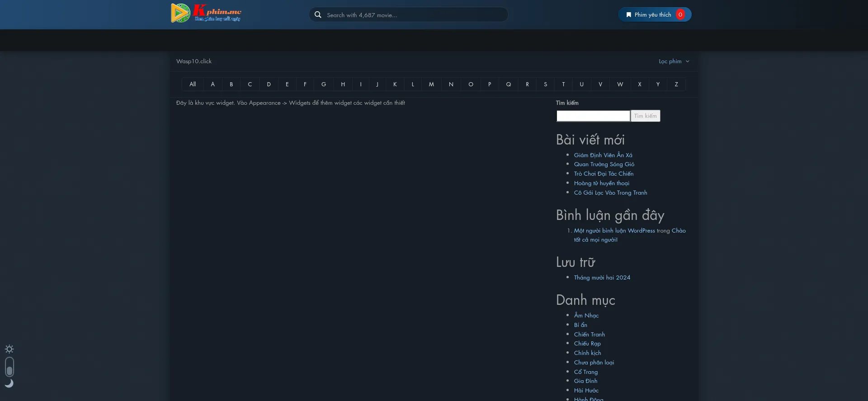The width and height of the screenshot is (868, 401).
Task: Click the sidebar Tìm kiếm text box
Action: (593, 116)
